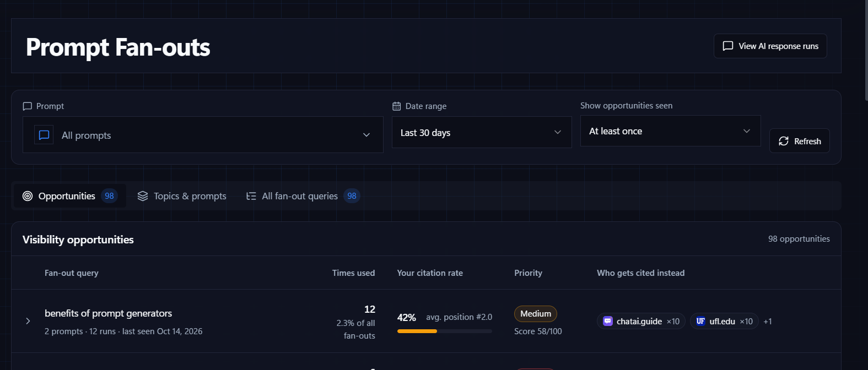Click the target icon on Opportunities tab
The height and width of the screenshot is (370, 868).
(x=28, y=196)
